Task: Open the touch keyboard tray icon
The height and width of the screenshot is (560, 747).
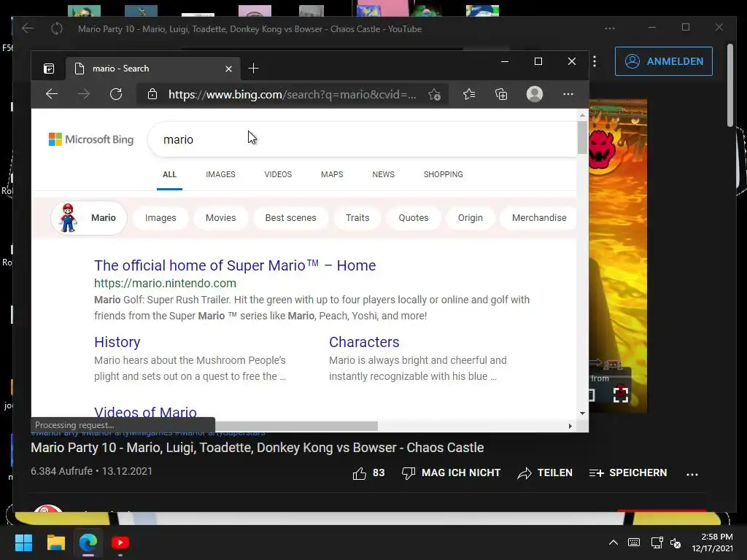Action: coord(634,542)
